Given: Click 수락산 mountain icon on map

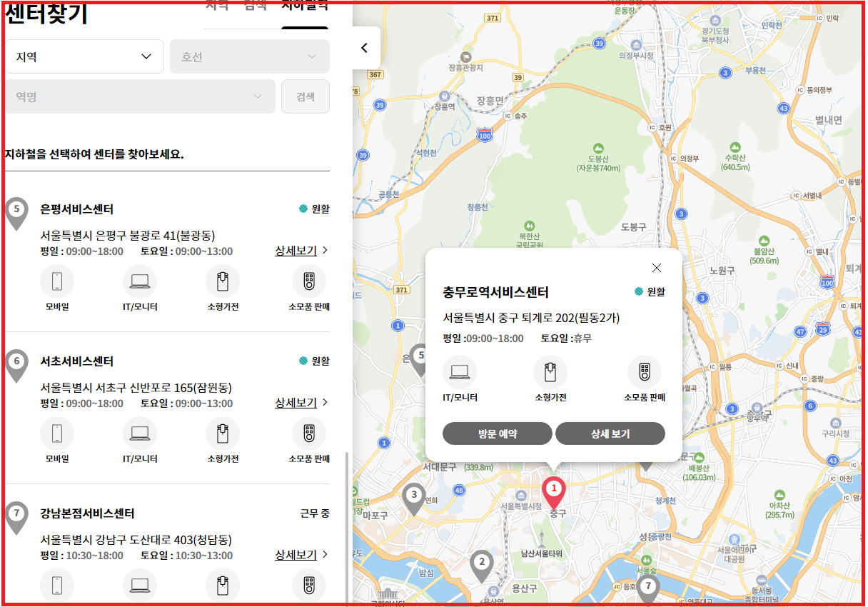Looking at the screenshot, I should (x=735, y=146).
